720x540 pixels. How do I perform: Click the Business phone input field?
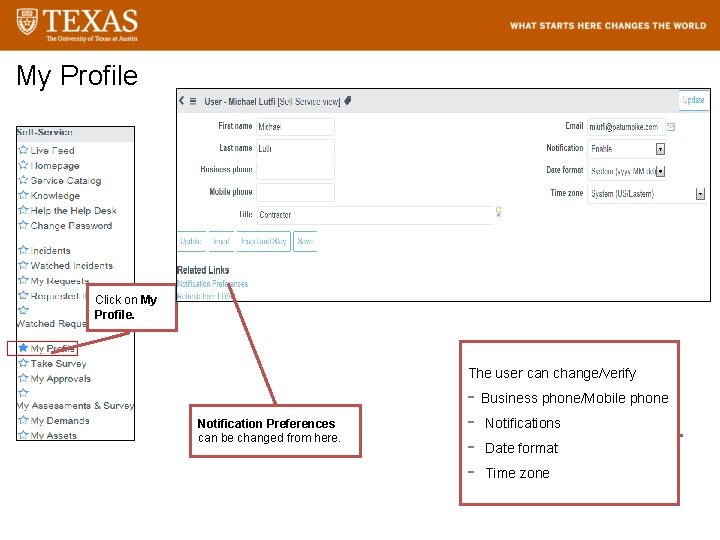pos(295,170)
